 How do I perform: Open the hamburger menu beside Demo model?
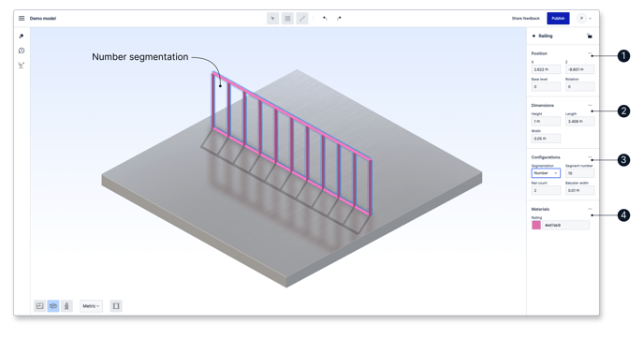click(x=22, y=19)
